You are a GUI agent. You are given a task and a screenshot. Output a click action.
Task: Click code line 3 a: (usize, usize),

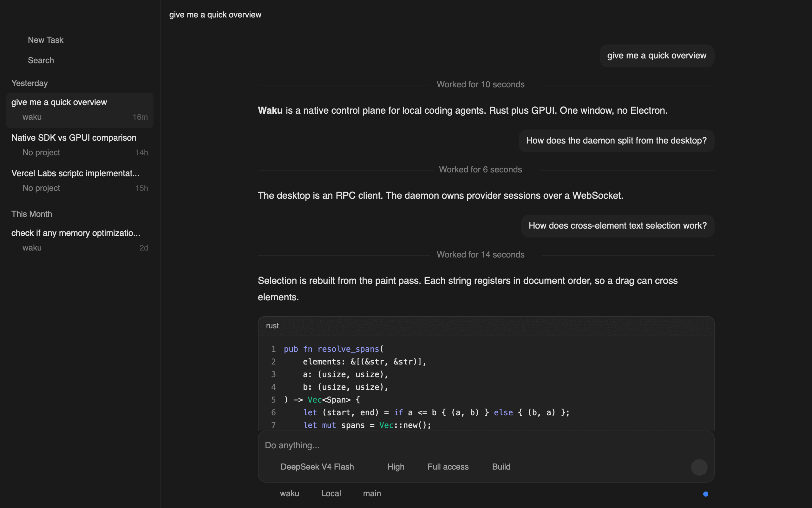(x=346, y=374)
